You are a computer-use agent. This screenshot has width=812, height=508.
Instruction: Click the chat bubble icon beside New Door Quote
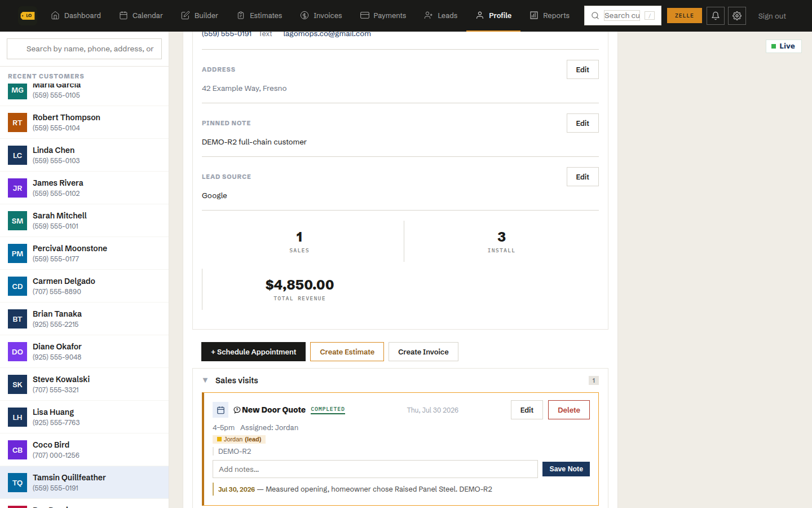click(237, 410)
